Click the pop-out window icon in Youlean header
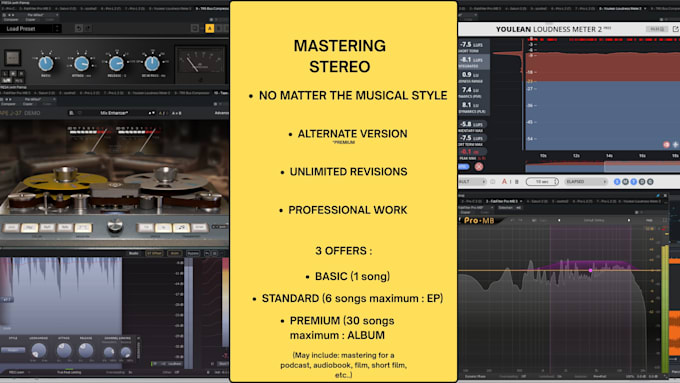680x383 pixels. tap(675, 29)
